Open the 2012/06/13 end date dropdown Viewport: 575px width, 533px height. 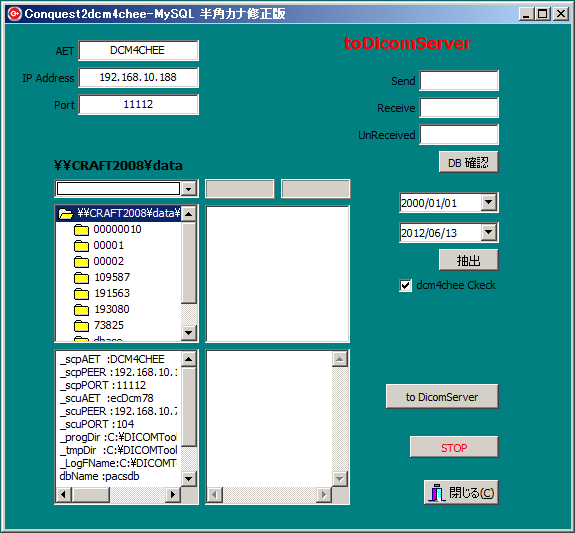(489, 232)
